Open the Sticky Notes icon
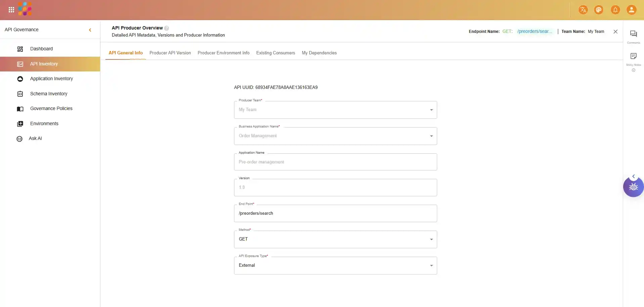644x307 pixels. click(x=633, y=56)
